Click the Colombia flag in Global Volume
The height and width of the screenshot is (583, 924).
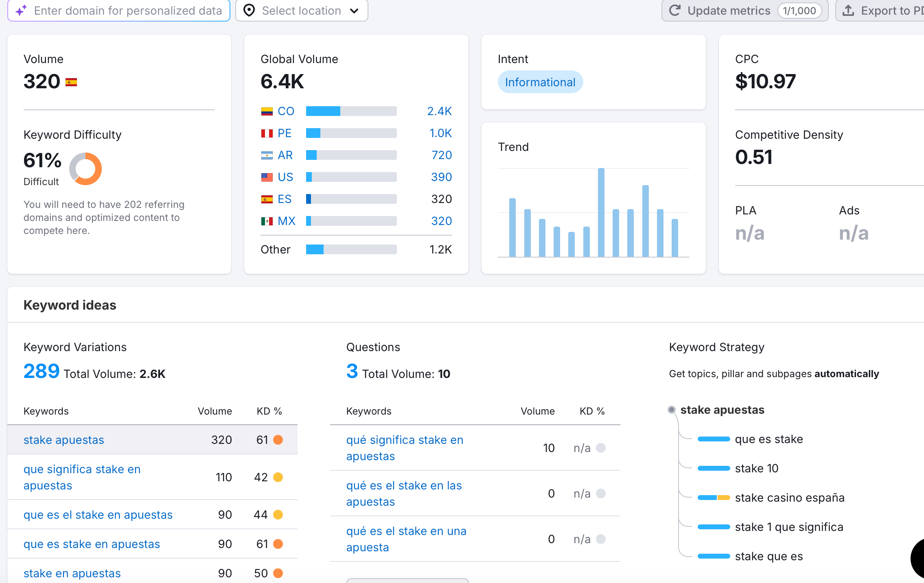(267, 111)
